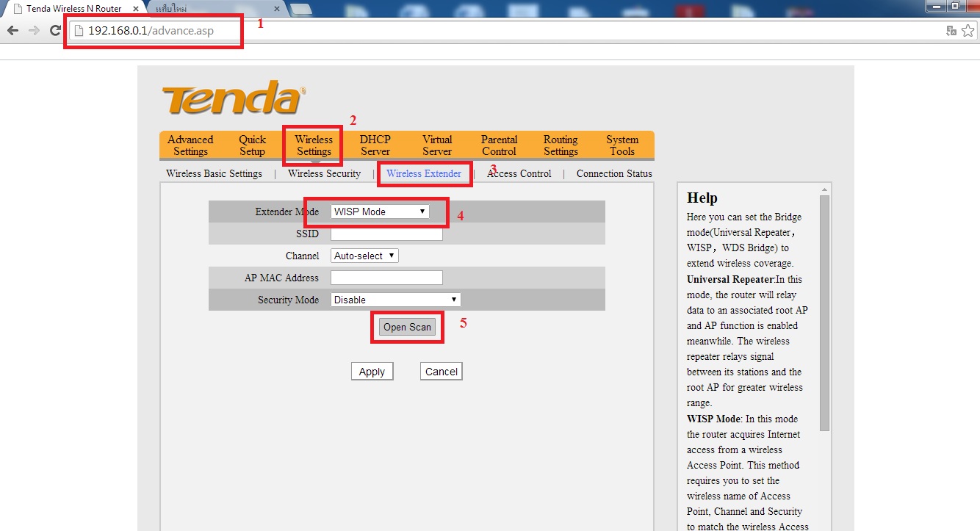980x531 pixels.
Task: Expand the Channel Auto-select dropdown
Action: (364, 256)
